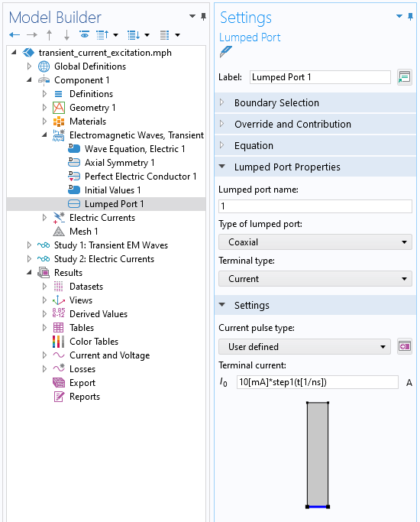Open the Type of lumped port dropdown
This screenshot has height=522, width=420.
[315, 242]
